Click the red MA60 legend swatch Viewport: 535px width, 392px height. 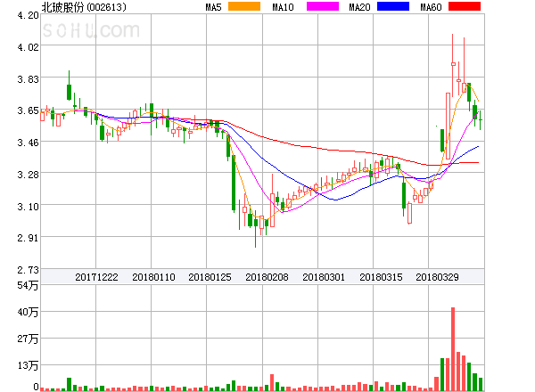(465, 6)
